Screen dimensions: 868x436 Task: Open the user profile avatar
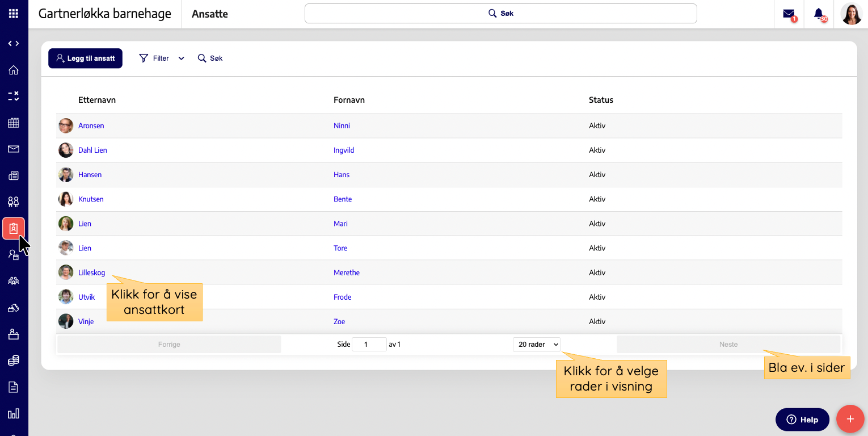pyautogui.click(x=852, y=14)
